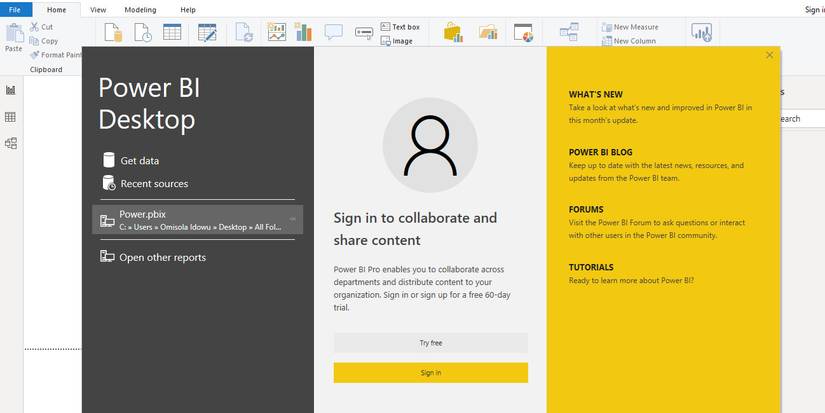Open the recent file Power.pbix
This screenshot has height=413, width=825.
197,219
